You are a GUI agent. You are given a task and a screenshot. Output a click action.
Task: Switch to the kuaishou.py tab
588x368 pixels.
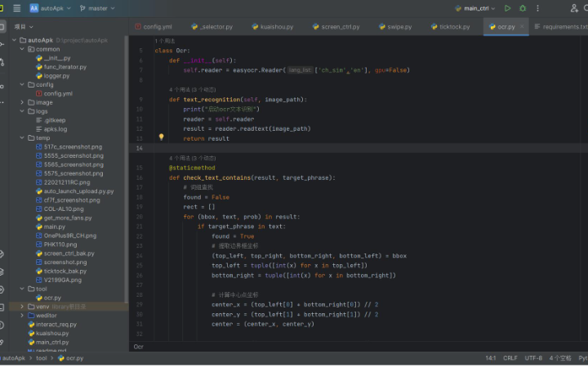point(273,27)
